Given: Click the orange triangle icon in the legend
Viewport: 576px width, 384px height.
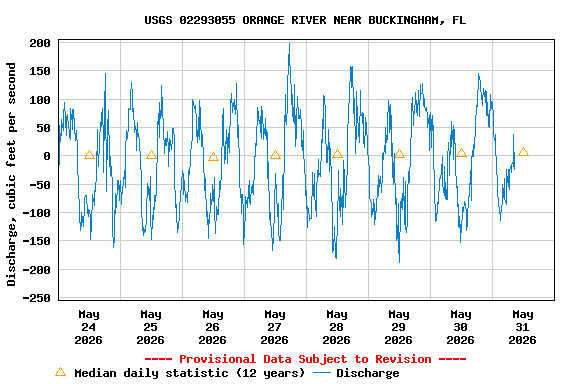Looking at the screenshot, I should [61, 372].
